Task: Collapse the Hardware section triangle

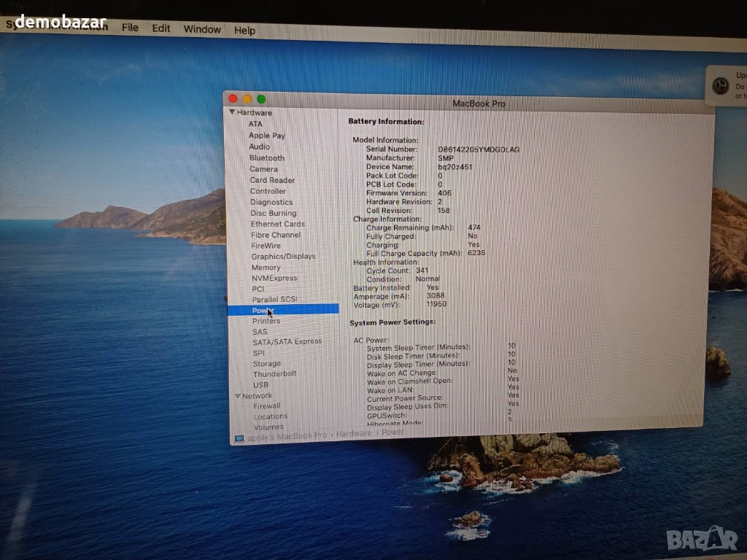Action: click(232, 112)
